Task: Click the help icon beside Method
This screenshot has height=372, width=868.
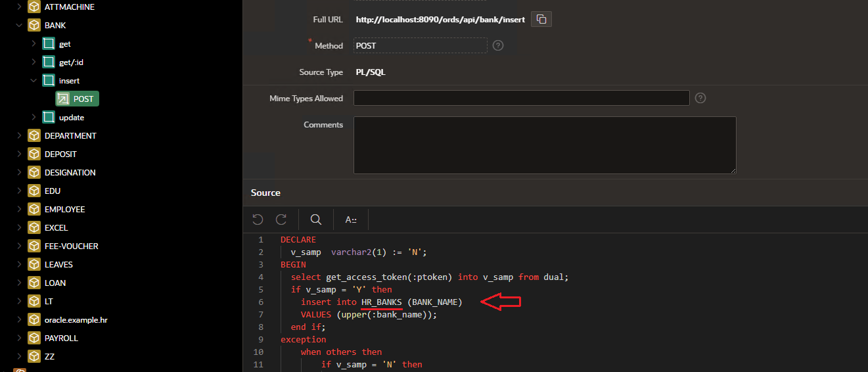Action: pyautogui.click(x=498, y=45)
